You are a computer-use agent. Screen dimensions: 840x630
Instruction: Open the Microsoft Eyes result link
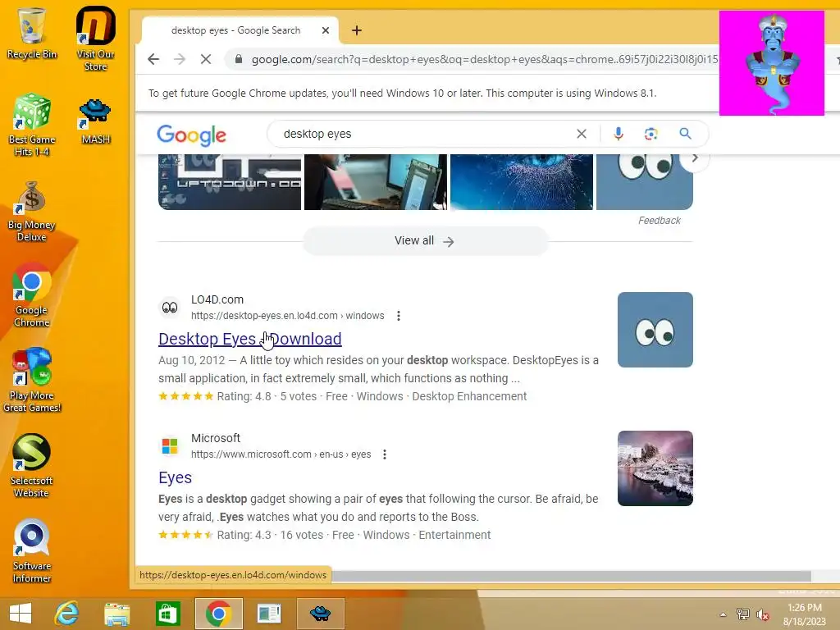176,478
